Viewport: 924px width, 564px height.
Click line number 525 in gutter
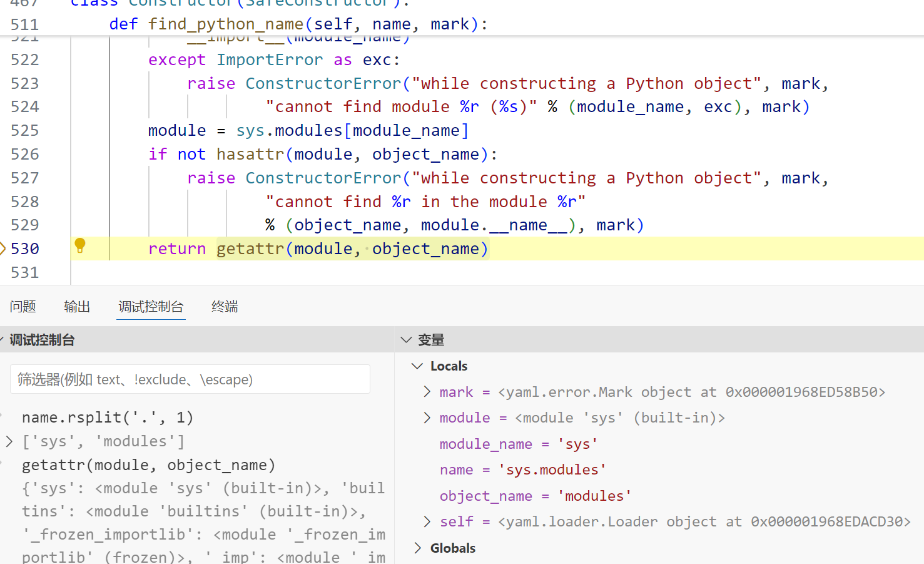tap(25, 130)
